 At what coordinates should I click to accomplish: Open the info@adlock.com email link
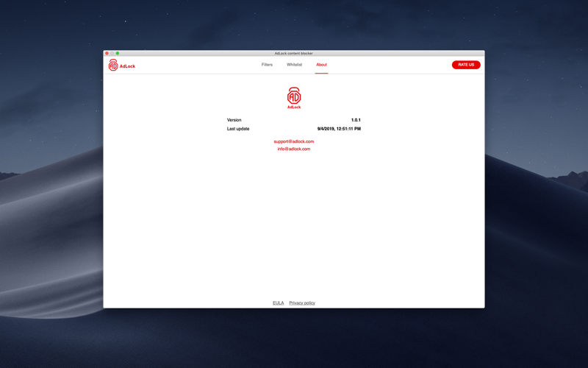(x=293, y=149)
